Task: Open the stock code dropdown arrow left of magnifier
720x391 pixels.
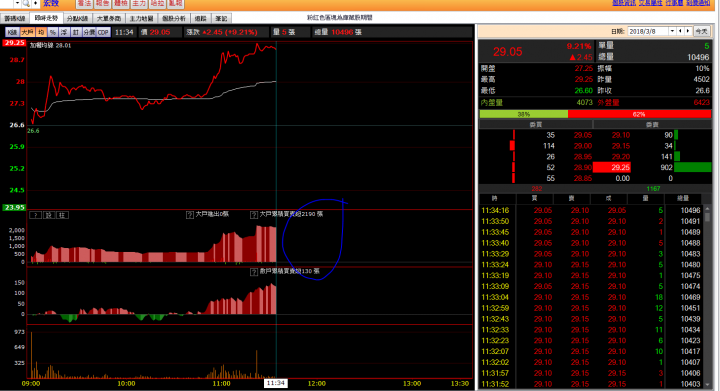Action: point(17,3)
